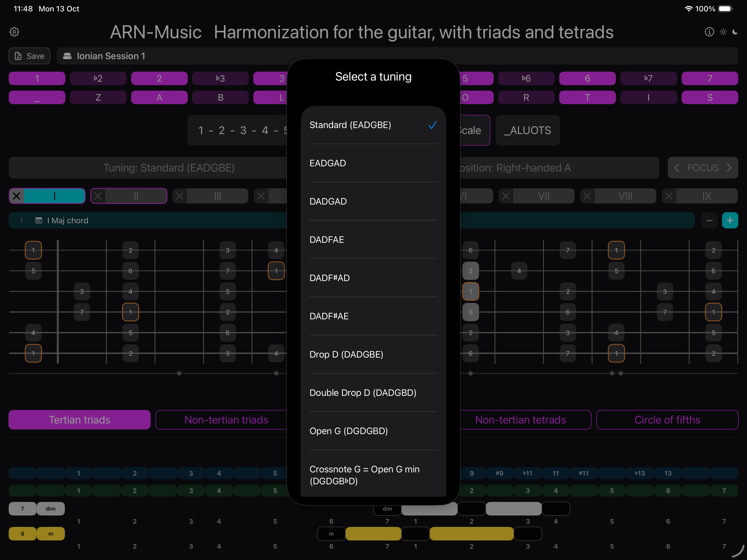Click the X on position I
The width and height of the screenshot is (747, 560).
(x=17, y=196)
